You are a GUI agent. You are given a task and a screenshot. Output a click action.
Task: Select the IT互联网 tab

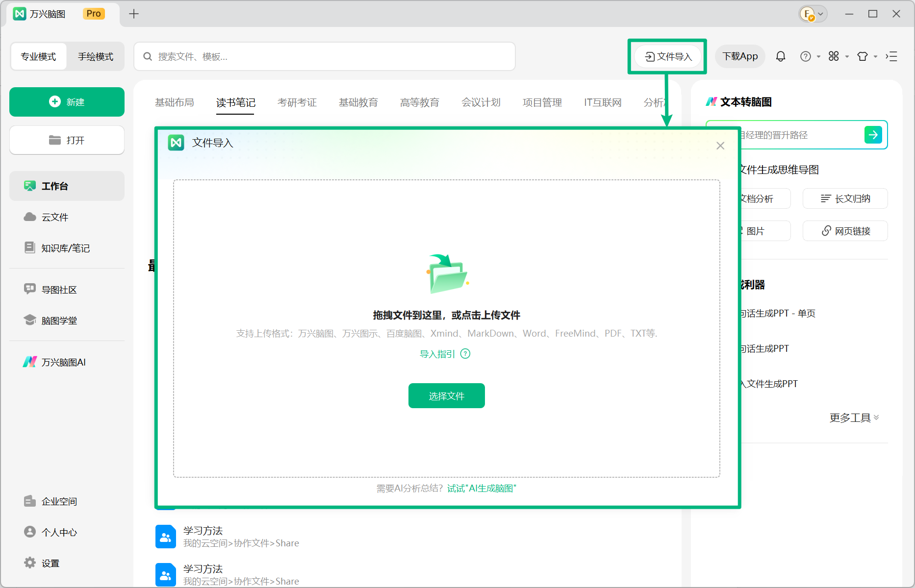click(x=603, y=102)
